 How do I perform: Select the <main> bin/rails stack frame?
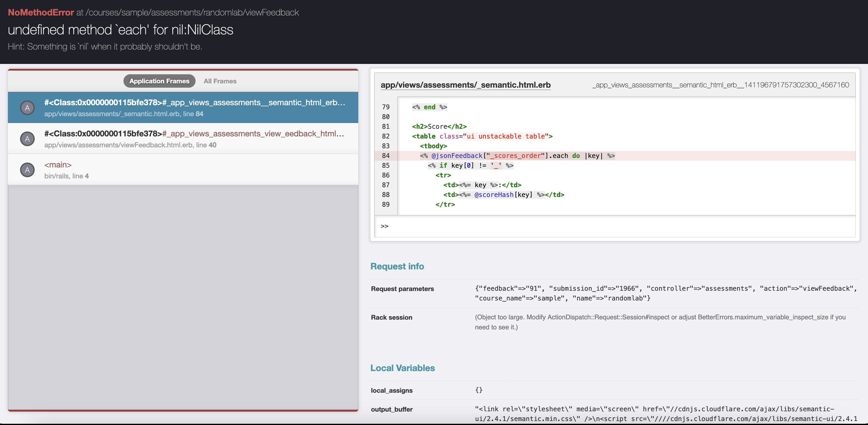click(x=194, y=170)
